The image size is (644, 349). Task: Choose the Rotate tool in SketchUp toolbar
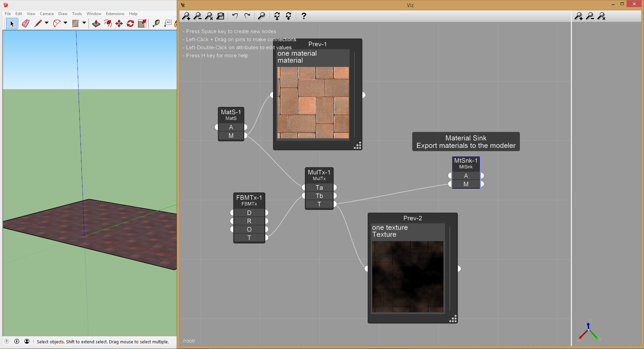click(130, 23)
